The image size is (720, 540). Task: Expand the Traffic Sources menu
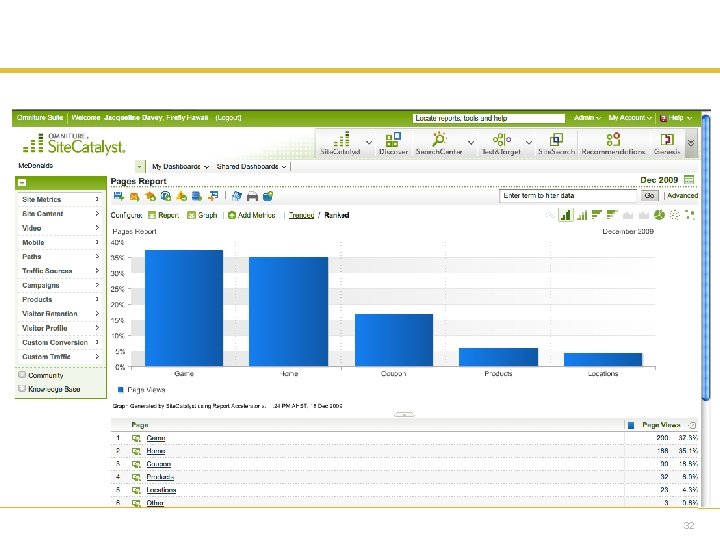pos(61,271)
